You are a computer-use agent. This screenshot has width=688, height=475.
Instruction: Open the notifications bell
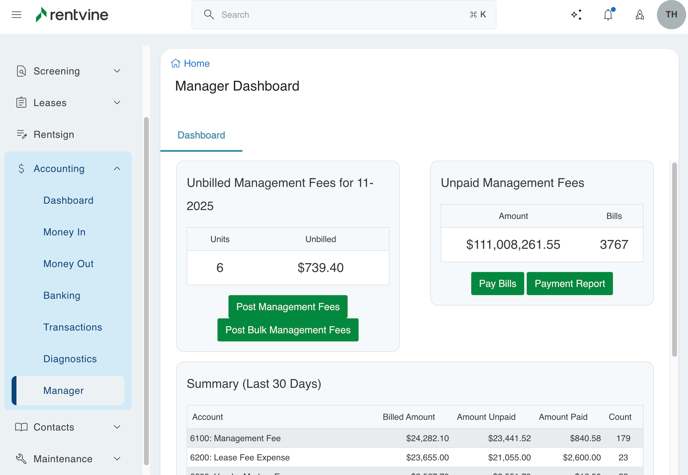tap(608, 15)
